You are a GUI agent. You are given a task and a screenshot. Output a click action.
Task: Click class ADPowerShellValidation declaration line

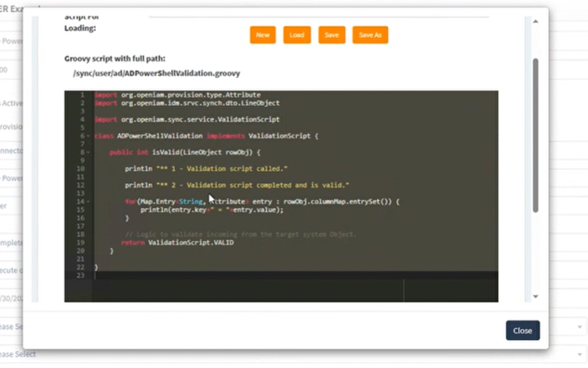pos(207,136)
